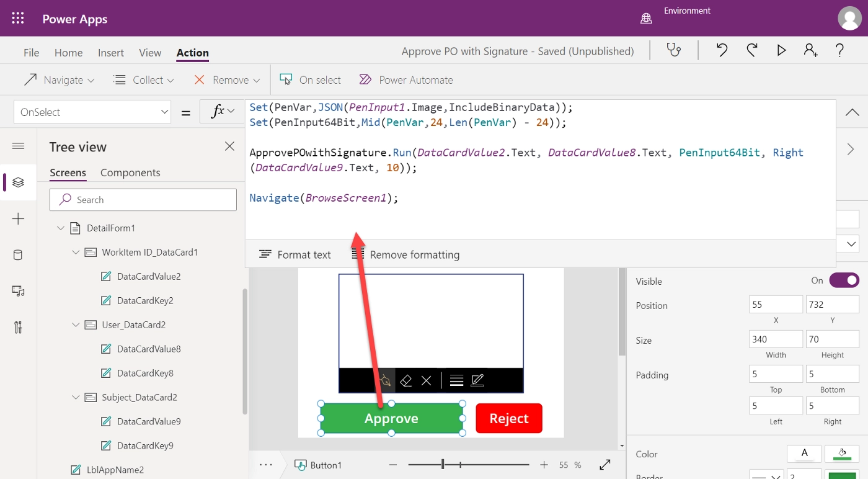Click Format text
This screenshot has height=479, width=868.
click(295, 254)
